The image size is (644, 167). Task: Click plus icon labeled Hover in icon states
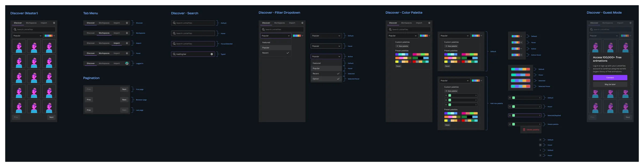tap(540, 145)
